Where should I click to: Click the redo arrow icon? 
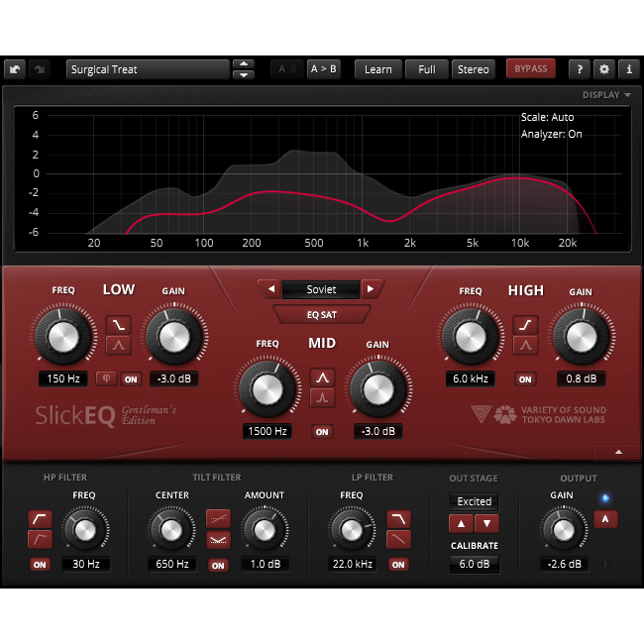40,69
